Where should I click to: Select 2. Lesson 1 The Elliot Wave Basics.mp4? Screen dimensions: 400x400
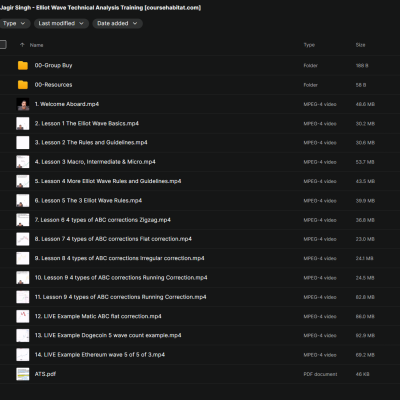[87, 123]
